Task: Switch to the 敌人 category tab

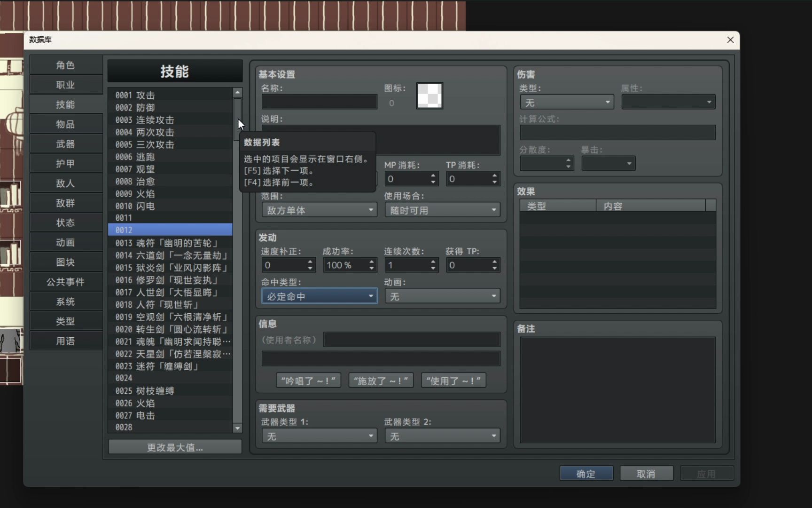Action: [65, 183]
